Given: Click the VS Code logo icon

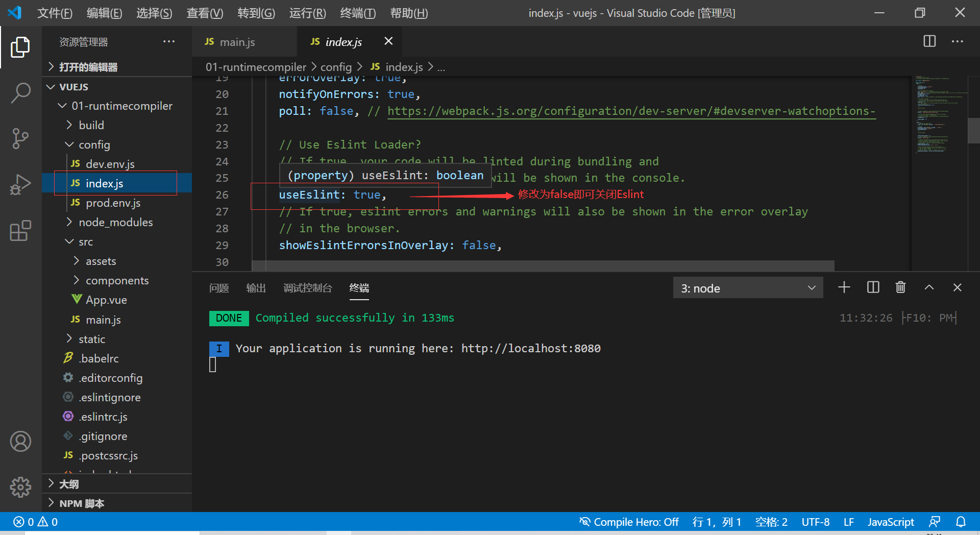Looking at the screenshot, I should pyautogui.click(x=15, y=13).
